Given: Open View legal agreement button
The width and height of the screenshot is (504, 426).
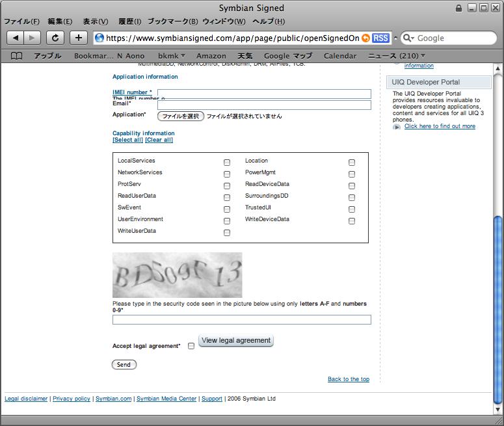Looking at the screenshot, I should coord(236,341).
